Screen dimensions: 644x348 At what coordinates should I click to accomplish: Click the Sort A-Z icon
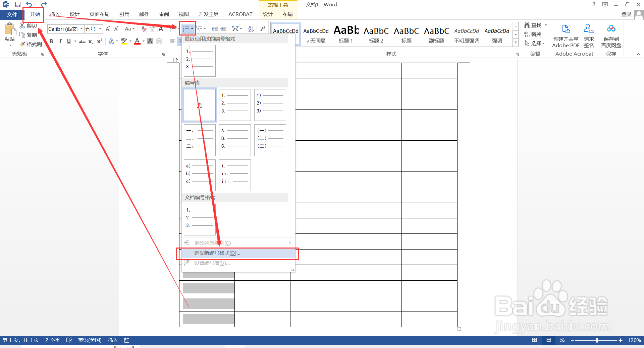[251, 29]
